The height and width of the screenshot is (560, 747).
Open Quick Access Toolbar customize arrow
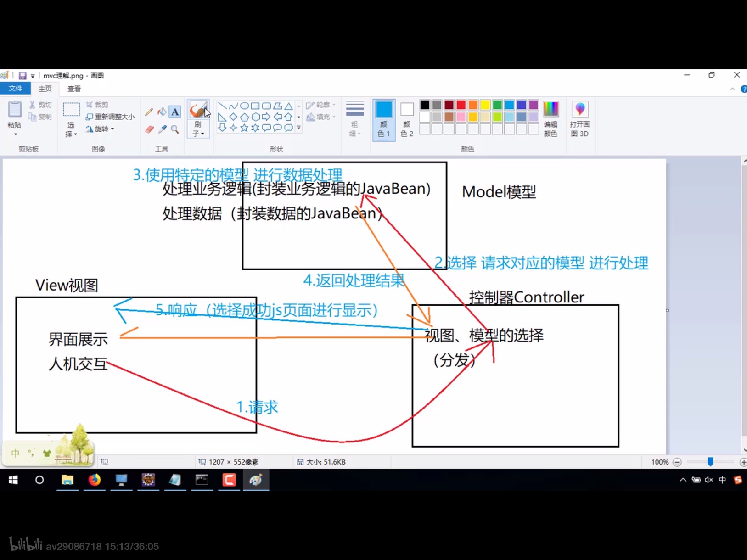(x=33, y=76)
